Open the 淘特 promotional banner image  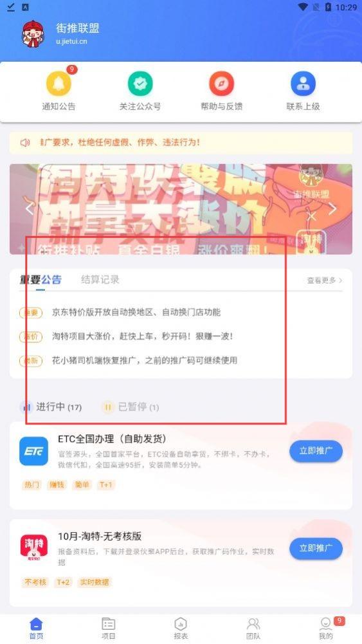[181, 209]
